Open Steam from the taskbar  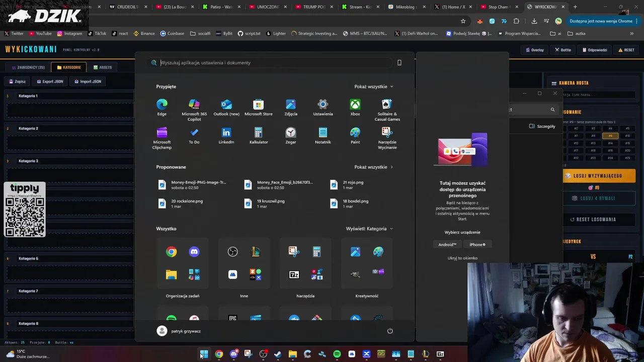[x=278, y=354]
